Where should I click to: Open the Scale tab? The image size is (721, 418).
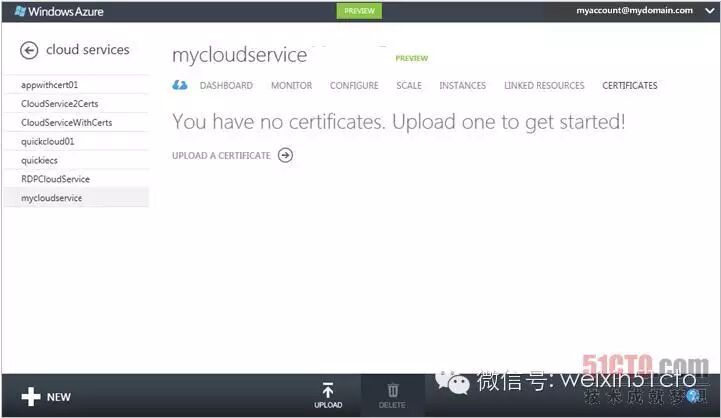pyautogui.click(x=409, y=86)
